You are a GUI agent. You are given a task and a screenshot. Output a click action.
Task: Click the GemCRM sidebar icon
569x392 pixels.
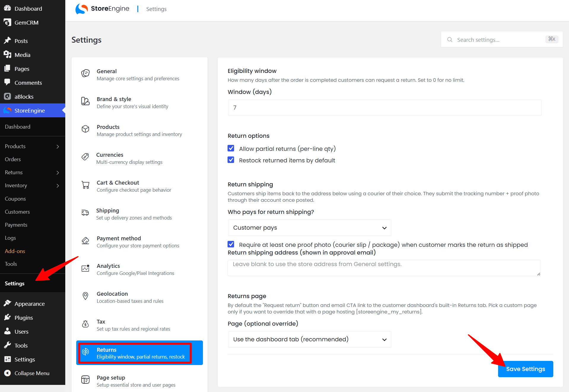pyautogui.click(x=7, y=22)
